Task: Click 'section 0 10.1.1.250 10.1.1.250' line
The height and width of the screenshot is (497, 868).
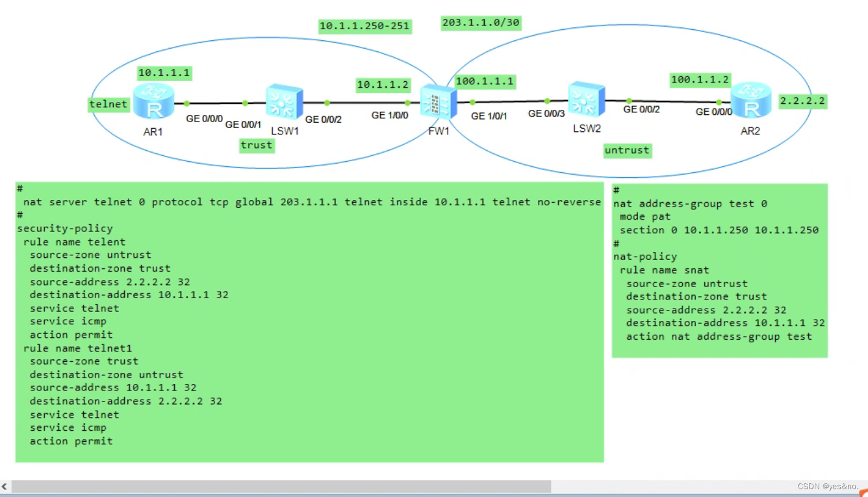Action: pyautogui.click(x=719, y=230)
